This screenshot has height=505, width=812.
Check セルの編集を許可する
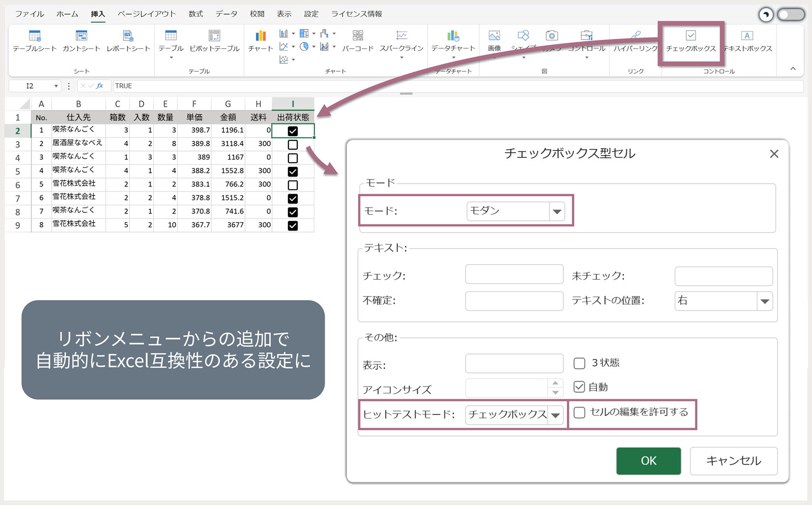tap(579, 412)
